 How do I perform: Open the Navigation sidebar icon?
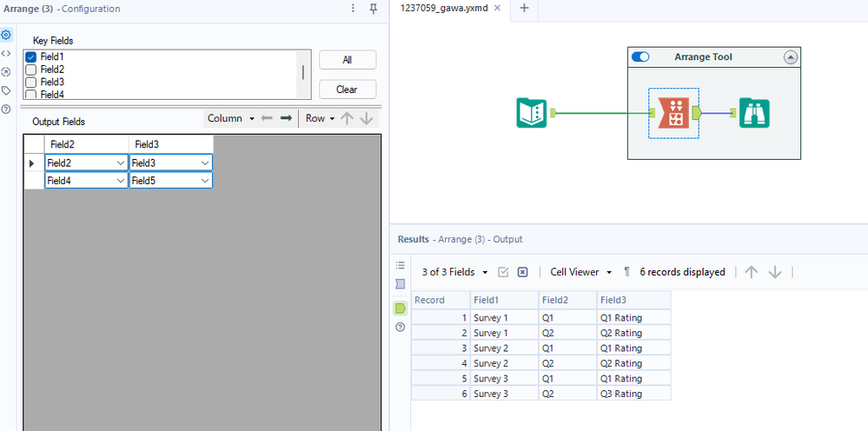pos(6,72)
